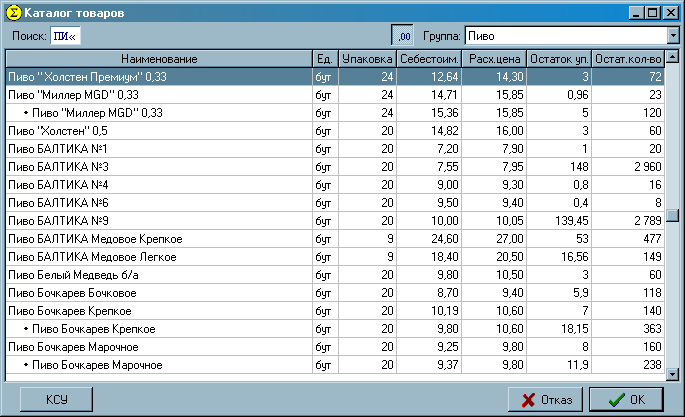Click quantity 118 in Бочкарев Бочковое row

[x=652, y=293]
